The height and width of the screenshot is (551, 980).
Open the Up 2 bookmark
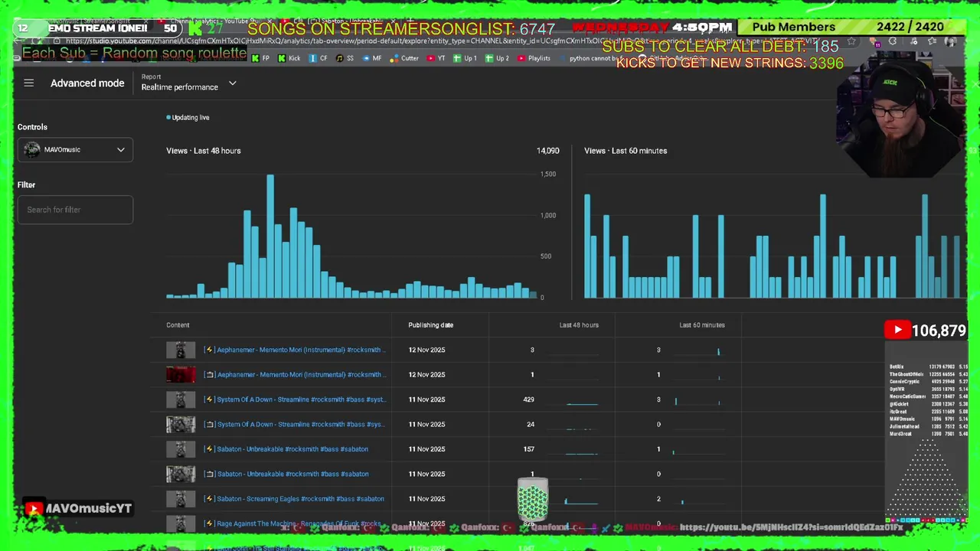[x=498, y=58]
